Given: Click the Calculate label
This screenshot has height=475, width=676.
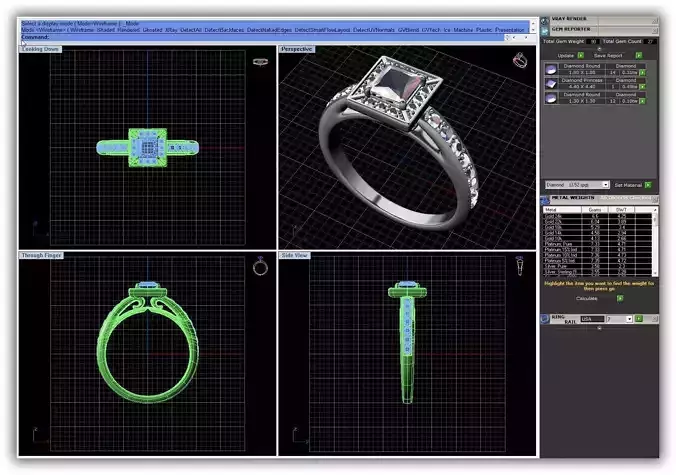Looking at the screenshot, I should 587,298.
